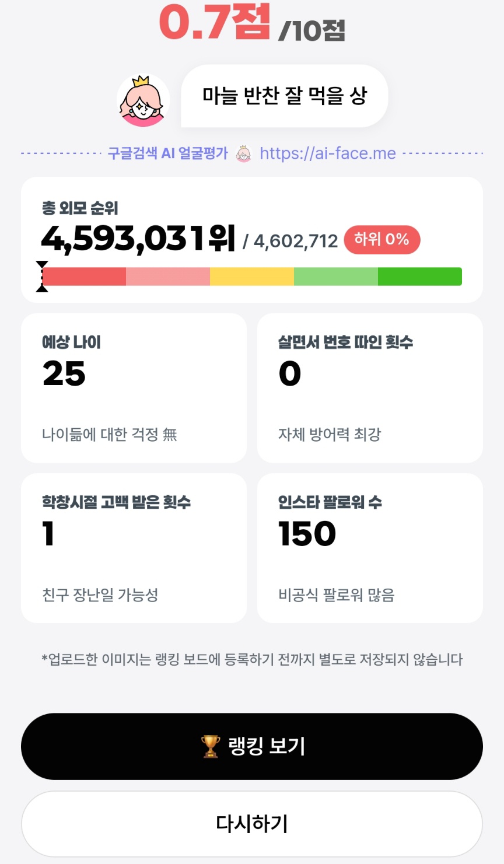Click the 0.7점 score heading
504x864 pixels.
(x=215, y=22)
